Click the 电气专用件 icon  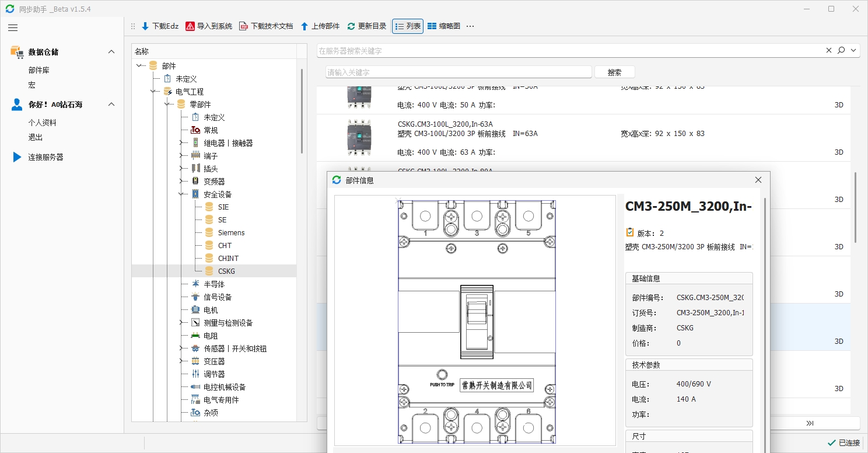click(x=195, y=400)
